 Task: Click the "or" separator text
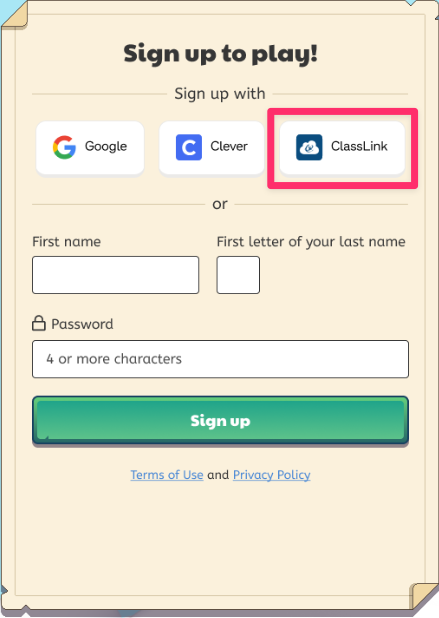(220, 204)
